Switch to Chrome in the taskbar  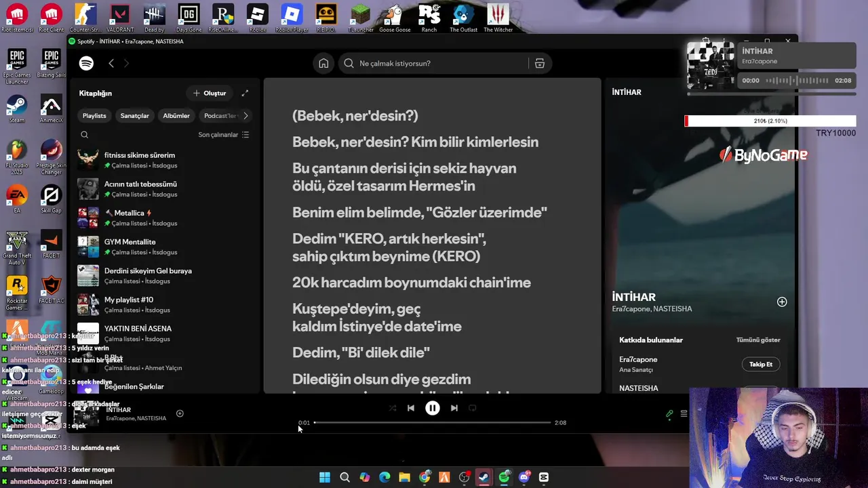coord(425,477)
